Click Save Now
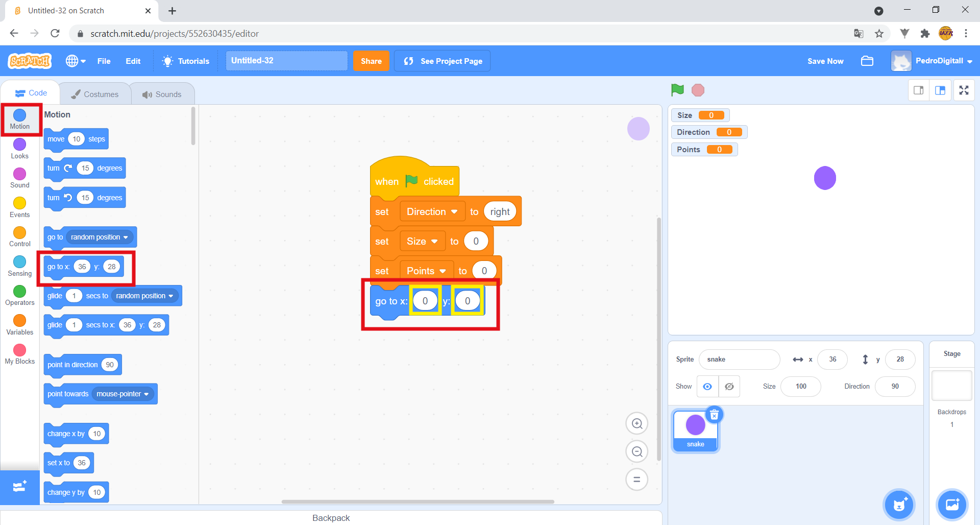980x525 pixels. (x=825, y=61)
